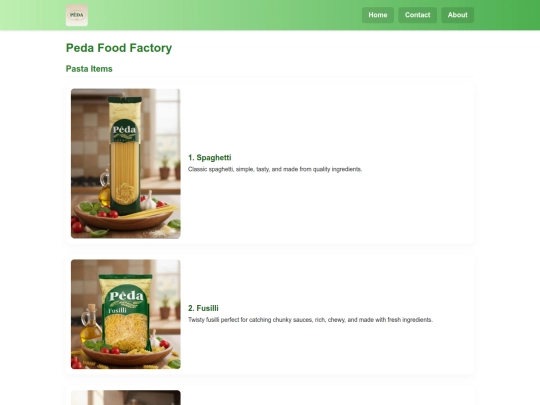Click the green header bar beside the logo
The width and height of the screenshot is (540, 405).
[x=224, y=15]
